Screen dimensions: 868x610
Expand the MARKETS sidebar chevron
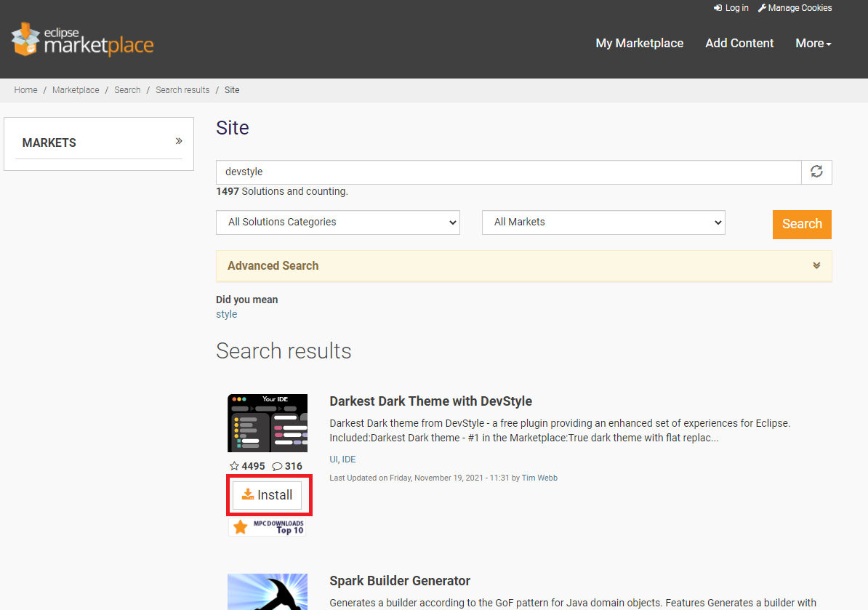[179, 141]
